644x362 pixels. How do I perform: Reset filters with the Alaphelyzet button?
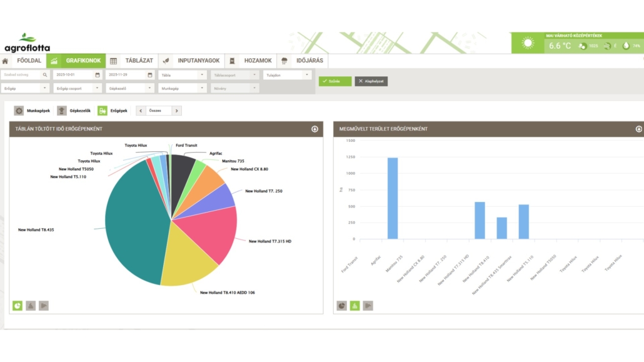371,81
